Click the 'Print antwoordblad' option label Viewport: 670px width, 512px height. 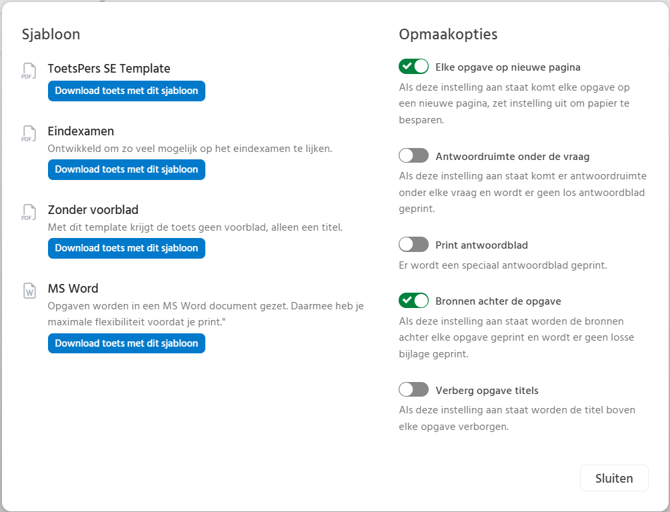tap(482, 245)
